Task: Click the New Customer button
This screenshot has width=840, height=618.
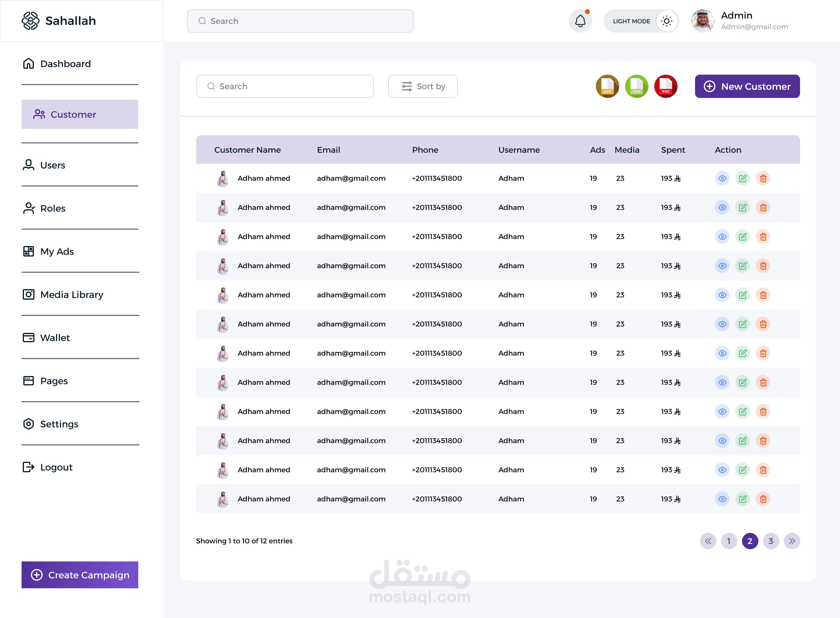Action: (747, 86)
